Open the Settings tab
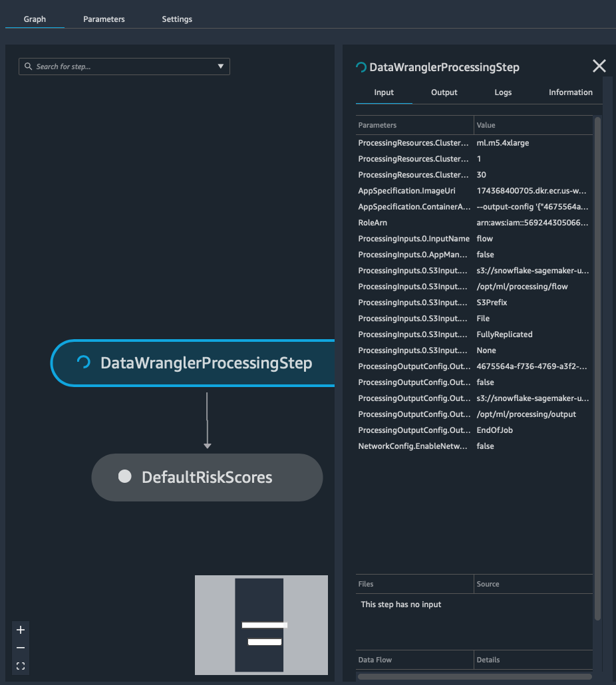Viewport: 616px width, 685px height. pos(177,19)
